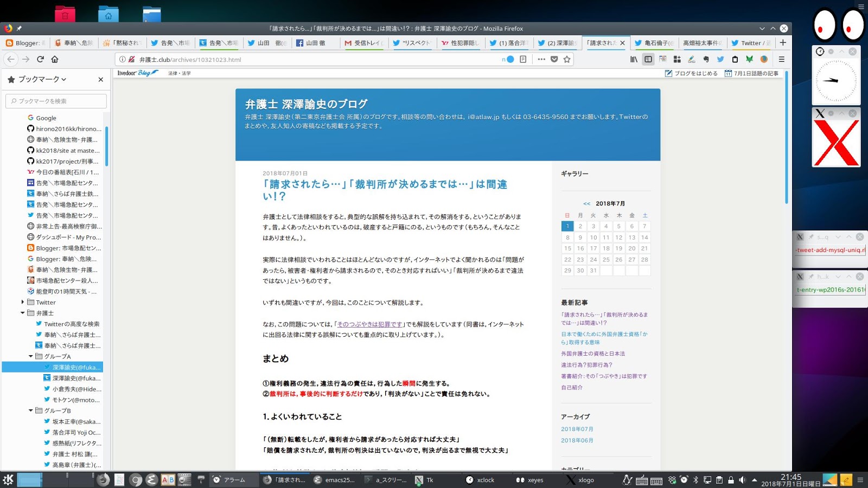Toggle reader view icon in address bar
868x488 pixels.
click(523, 59)
